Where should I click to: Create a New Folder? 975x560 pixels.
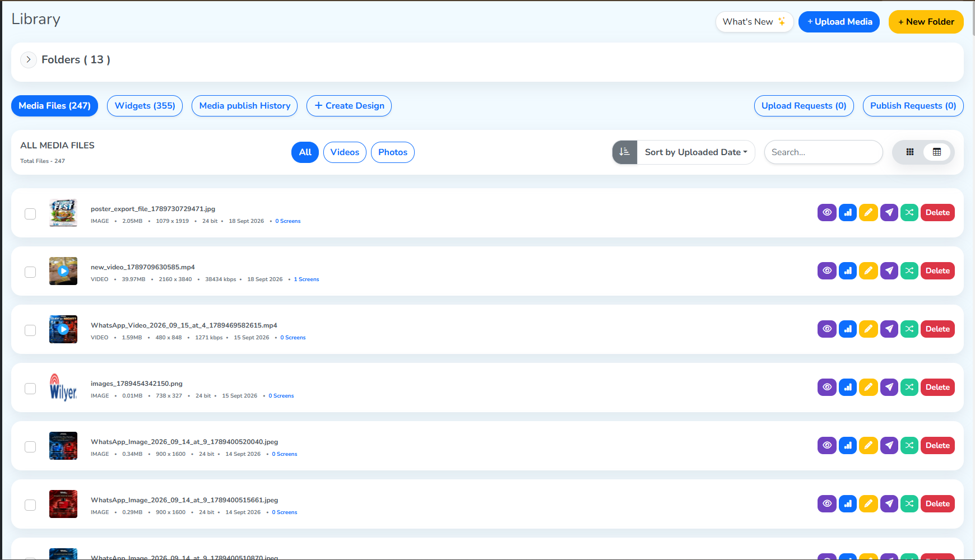coord(926,22)
